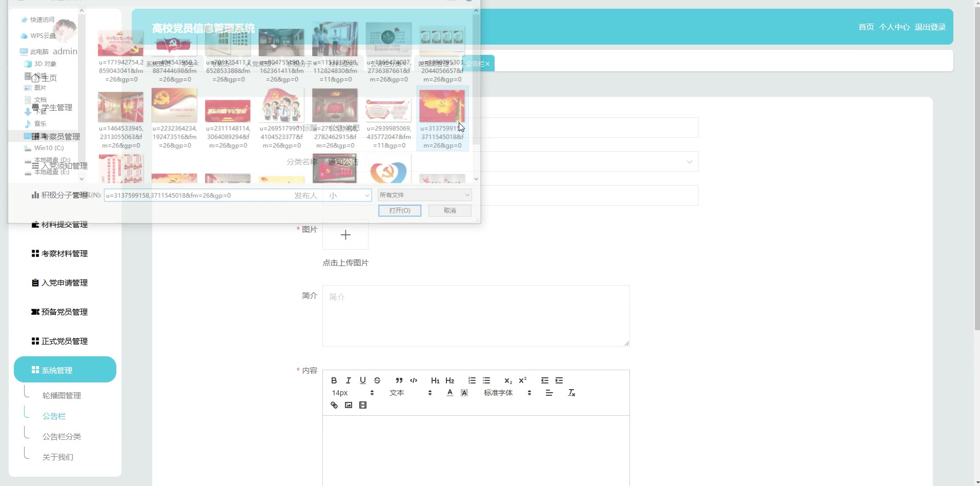
Task: Apply underline in the content editor
Action: (x=362, y=380)
